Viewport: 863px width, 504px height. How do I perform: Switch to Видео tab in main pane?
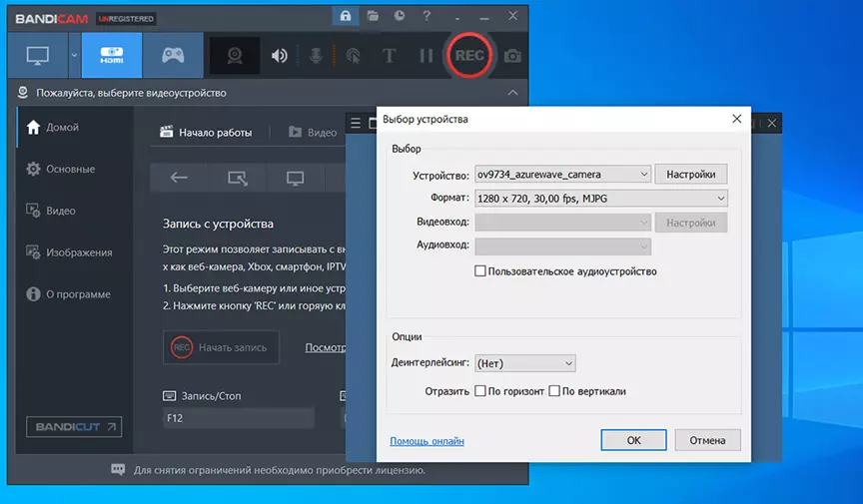(x=313, y=132)
